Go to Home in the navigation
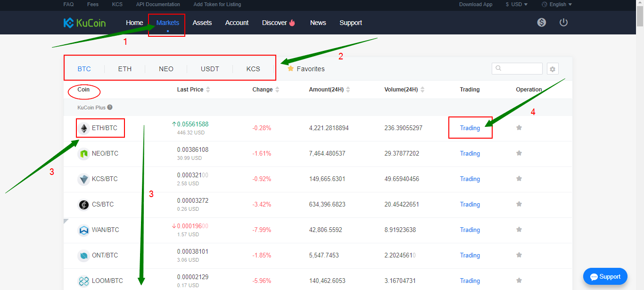The image size is (644, 290). [134, 23]
